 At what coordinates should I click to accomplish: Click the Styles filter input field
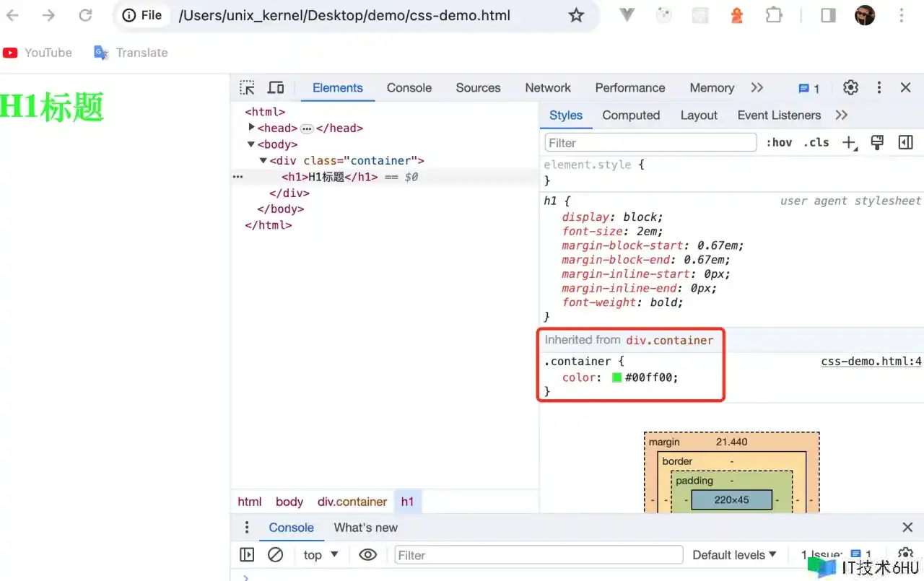(x=650, y=143)
